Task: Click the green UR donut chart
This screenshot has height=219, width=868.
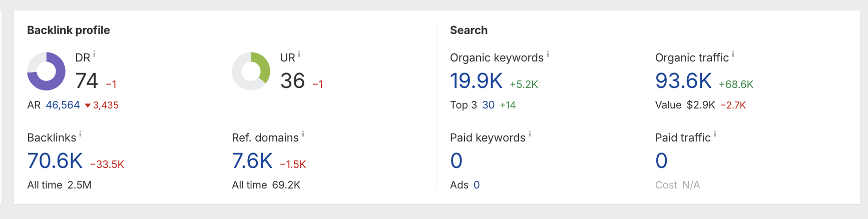Action: 251,71
